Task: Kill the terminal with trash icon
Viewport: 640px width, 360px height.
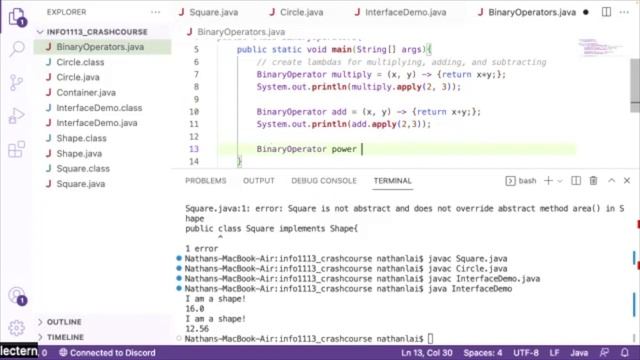Action: coord(593,181)
